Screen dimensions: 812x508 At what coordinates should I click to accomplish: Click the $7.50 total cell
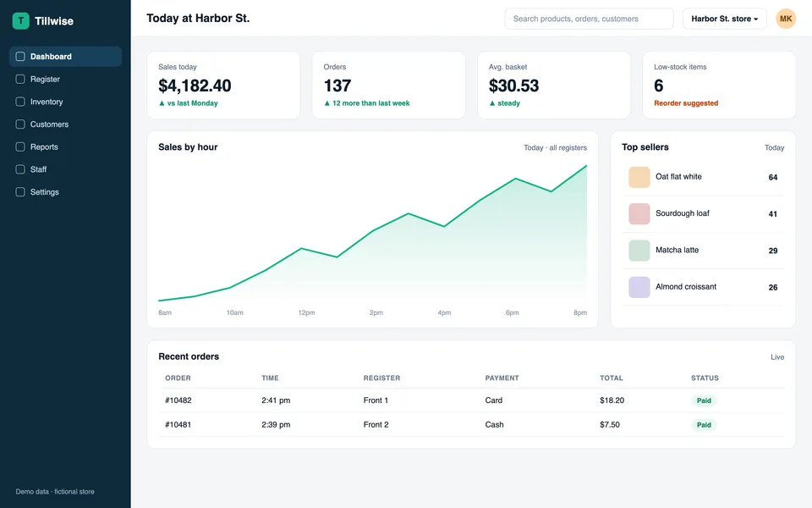pos(610,424)
